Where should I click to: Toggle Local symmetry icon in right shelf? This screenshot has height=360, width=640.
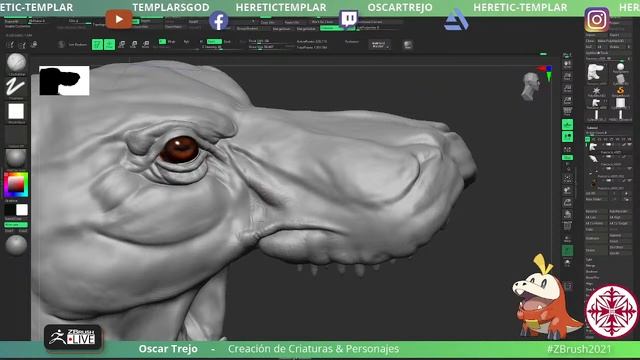[567, 149]
